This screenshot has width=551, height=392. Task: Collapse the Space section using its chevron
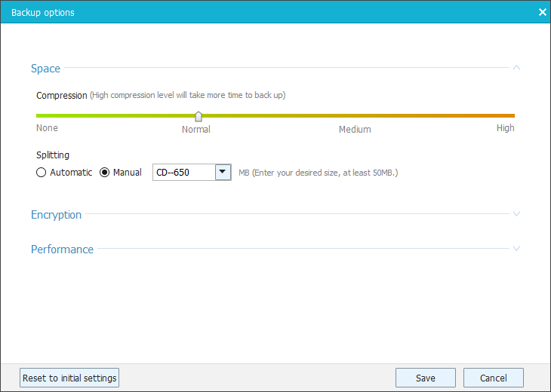pos(516,68)
